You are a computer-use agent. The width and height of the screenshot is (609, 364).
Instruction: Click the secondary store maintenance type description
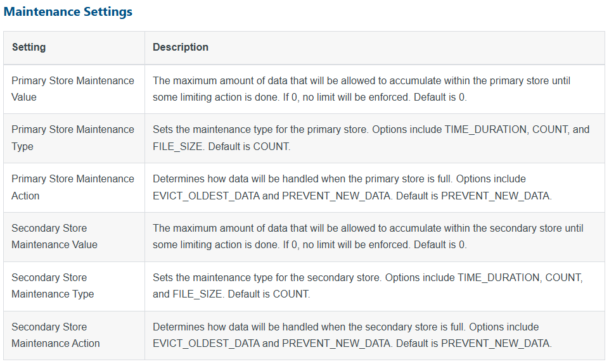tap(368, 286)
